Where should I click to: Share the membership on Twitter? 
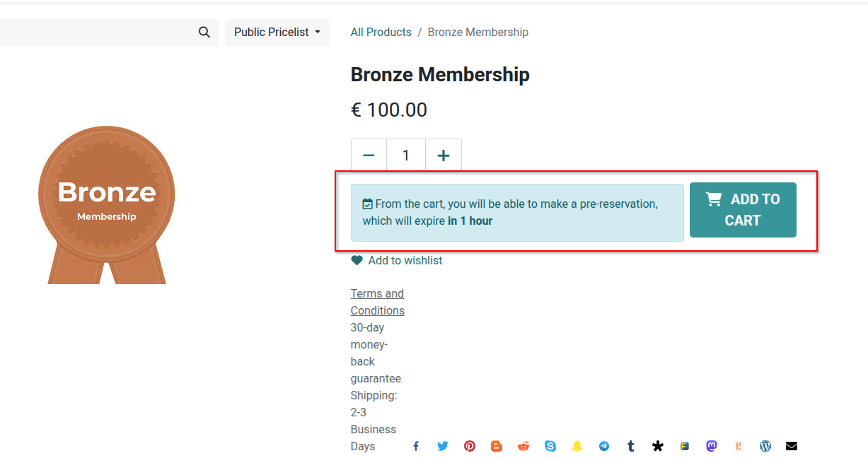coord(443,446)
